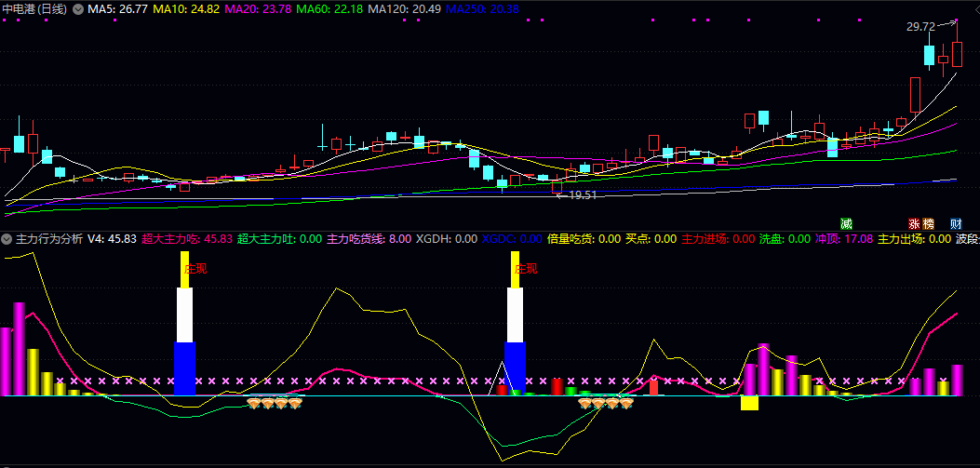The image size is (980, 468).
Task: Click the V4: 45.83 value
Action: click(x=112, y=239)
